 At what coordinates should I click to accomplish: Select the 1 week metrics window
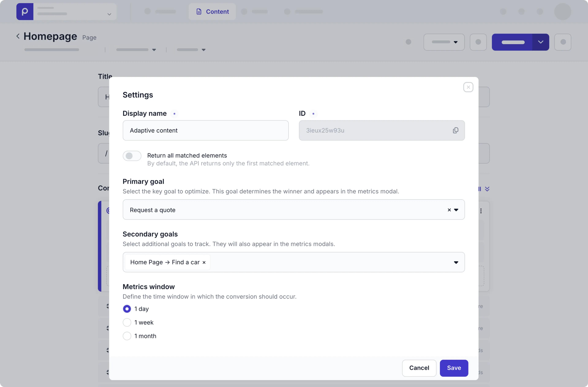pos(127,322)
